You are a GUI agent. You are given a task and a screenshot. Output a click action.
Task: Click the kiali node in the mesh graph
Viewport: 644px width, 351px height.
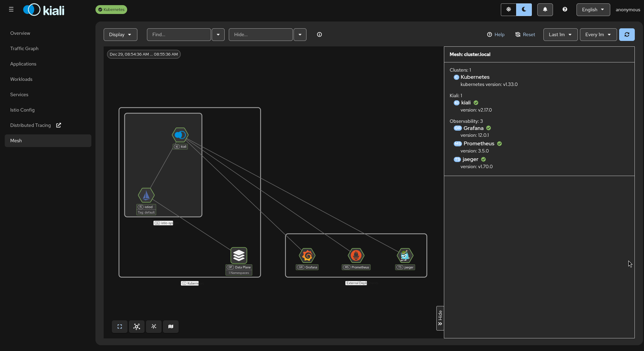pyautogui.click(x=180, y=135)
